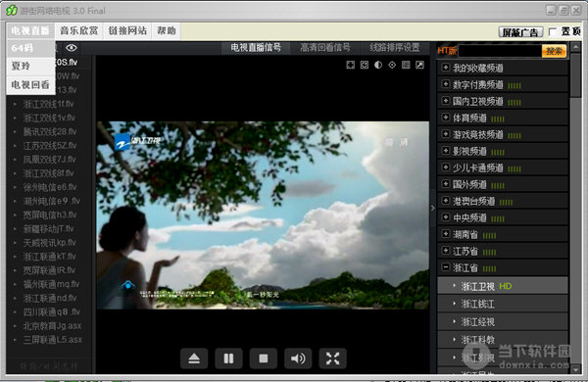Collapse the channel panel with the side arrow

click(433, 208)
